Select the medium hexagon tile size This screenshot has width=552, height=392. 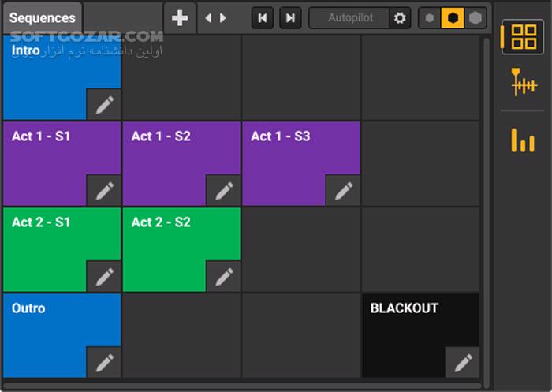coord(452,17)
